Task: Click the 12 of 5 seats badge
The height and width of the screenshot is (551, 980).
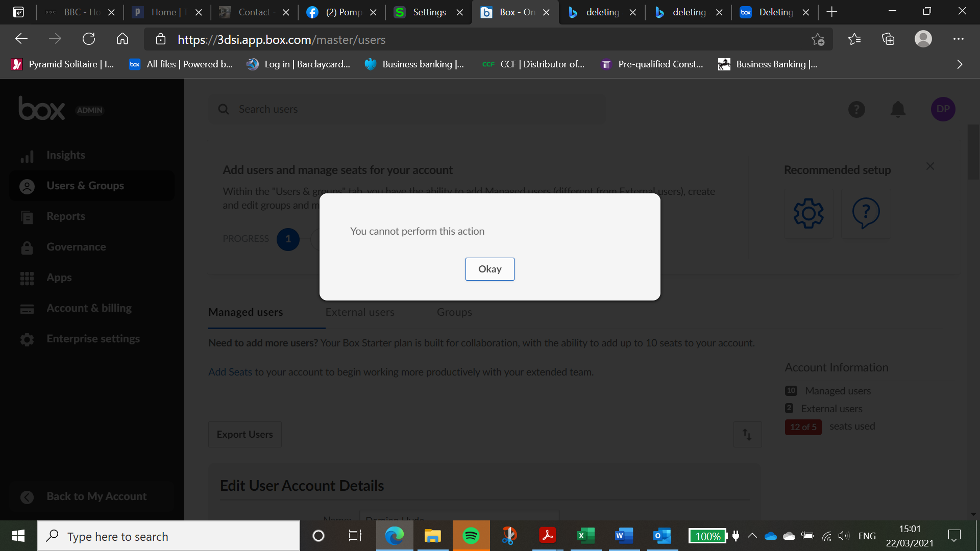Action: pos(803,427)
